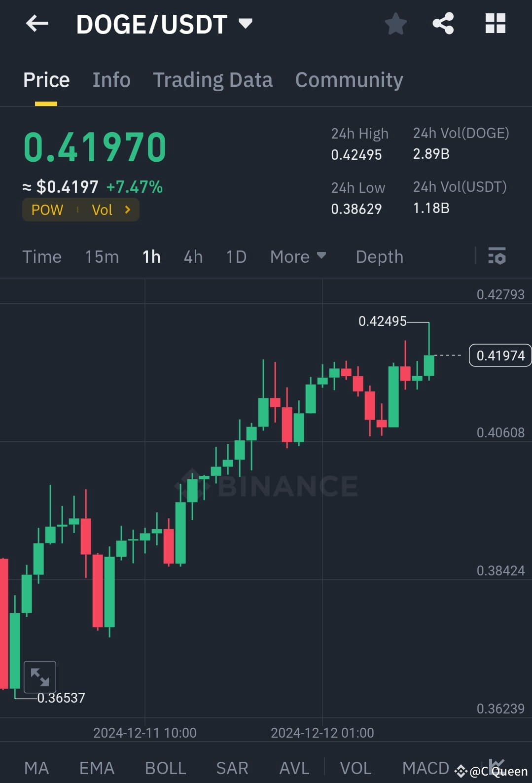Toggle the MA indicator
The width and height of the screenshot is (532, 783).
click(36, 767)
